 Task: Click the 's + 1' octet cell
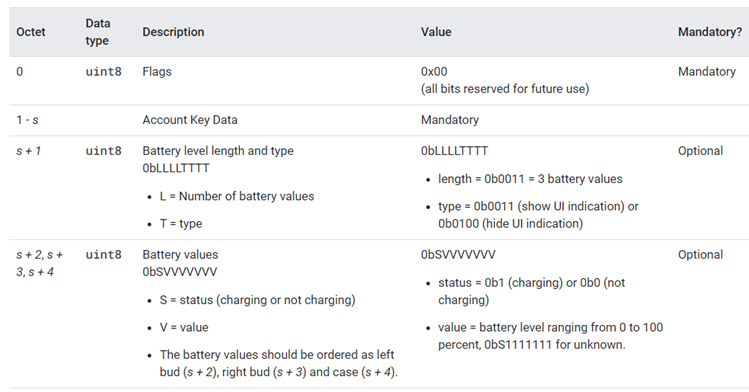coord(28,151)
